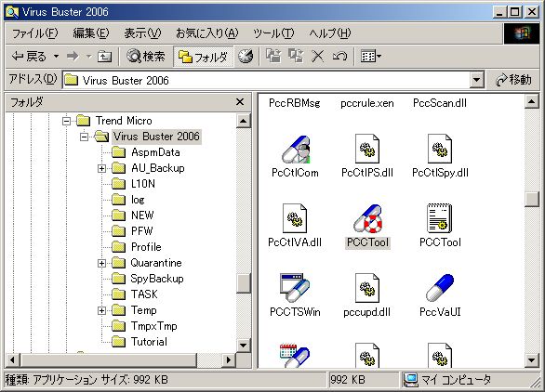
Task: Select the TmpxTmp folder in tree
Action: pos(145,326)
